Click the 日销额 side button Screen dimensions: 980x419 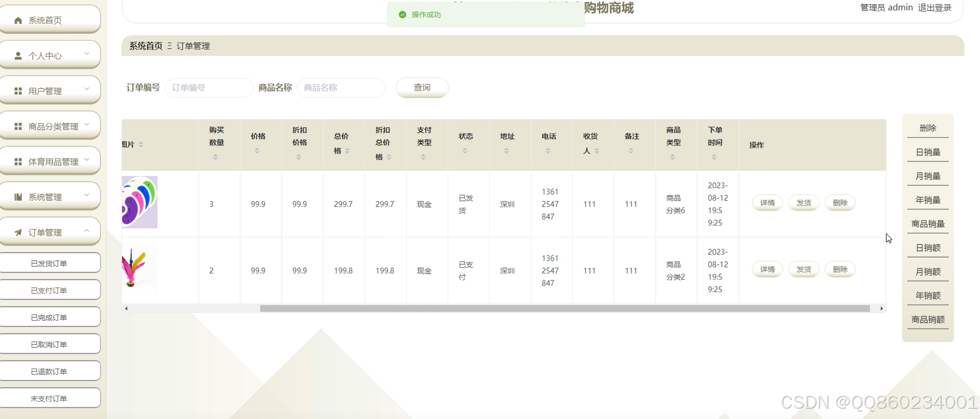[928, 248]
